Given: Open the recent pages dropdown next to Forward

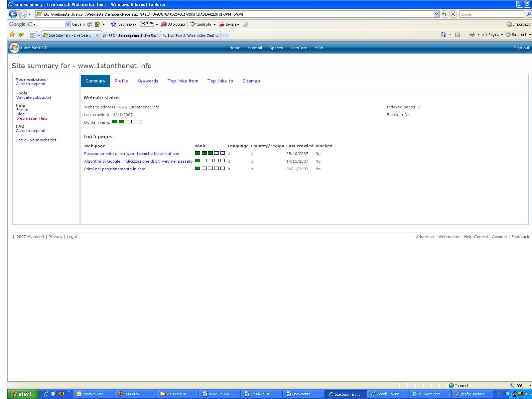Looking at the screenshot, I should [x=30, y=14].
